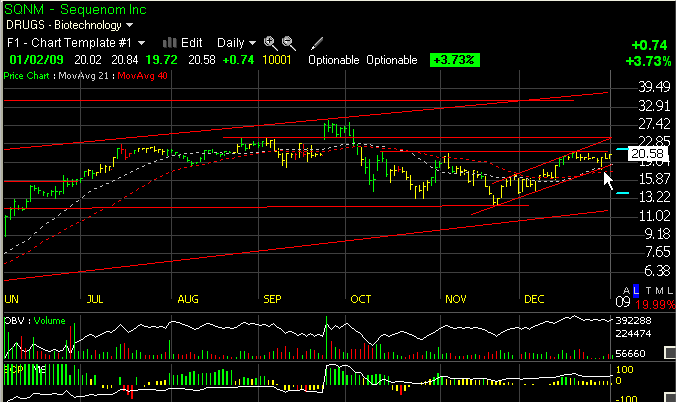Screen dimensions: 678x402
Task: Click the Edit chart template button
Action: pos(192,43)
